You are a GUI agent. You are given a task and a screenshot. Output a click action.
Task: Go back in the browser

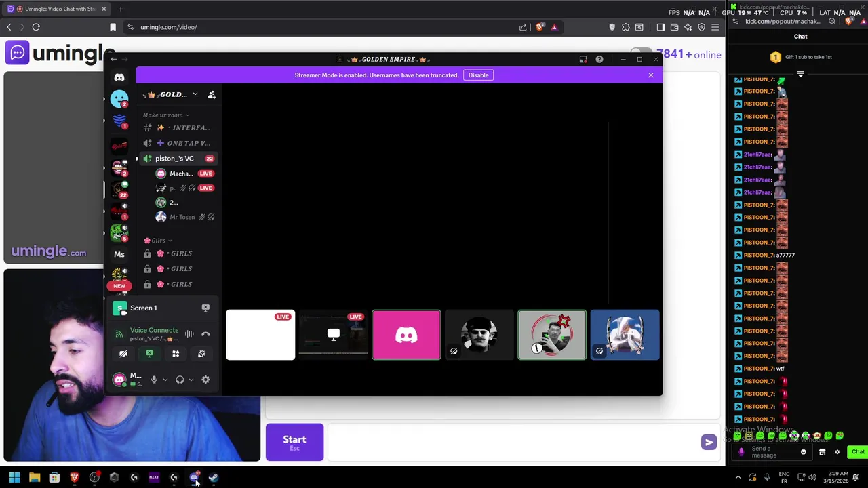pos(9,27)
